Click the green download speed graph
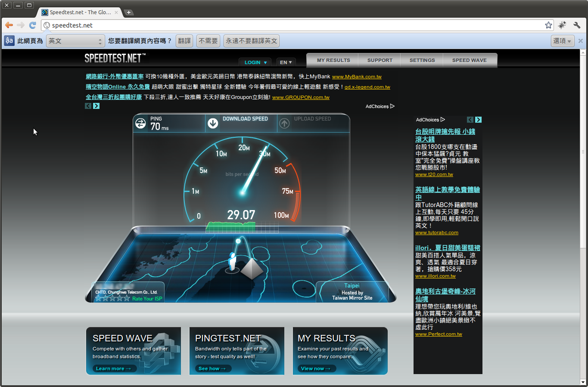This screenshot has height=387, width=588. click(x=230, y=226)
